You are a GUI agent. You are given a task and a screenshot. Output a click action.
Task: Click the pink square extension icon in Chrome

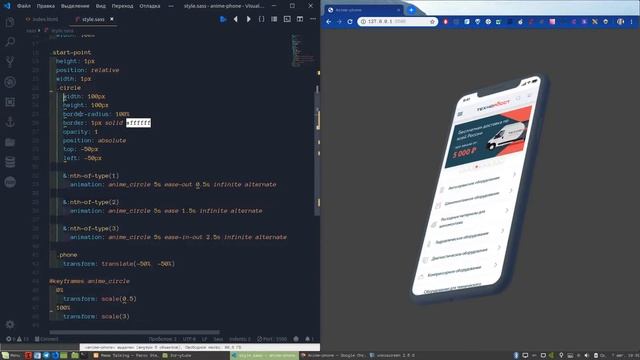(x=552, y=22)
